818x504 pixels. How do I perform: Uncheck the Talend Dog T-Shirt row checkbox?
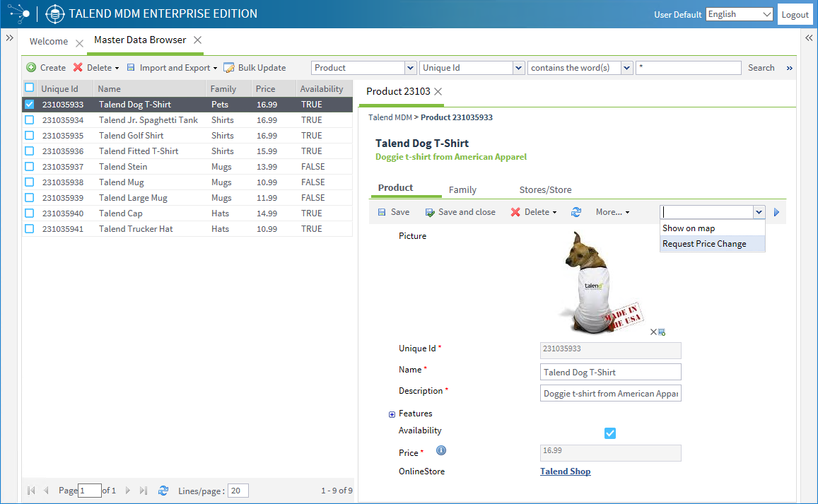click(30, 105)
